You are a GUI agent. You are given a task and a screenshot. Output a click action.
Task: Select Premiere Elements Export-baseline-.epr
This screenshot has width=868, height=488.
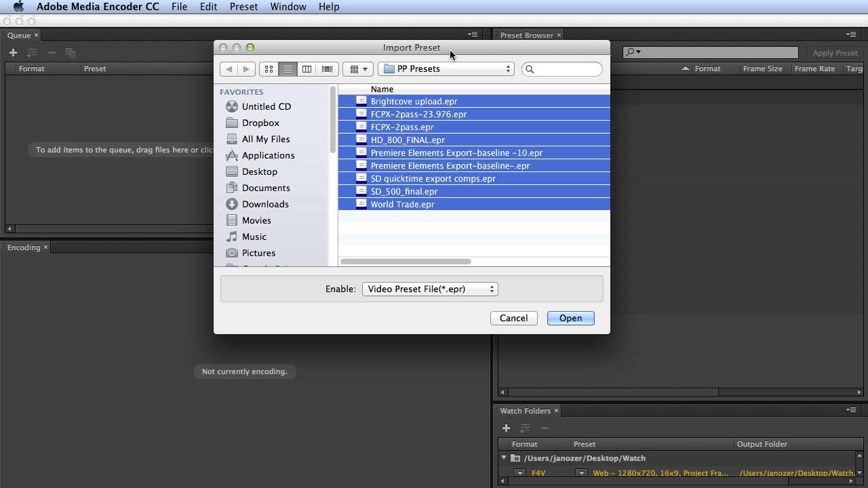474,165
